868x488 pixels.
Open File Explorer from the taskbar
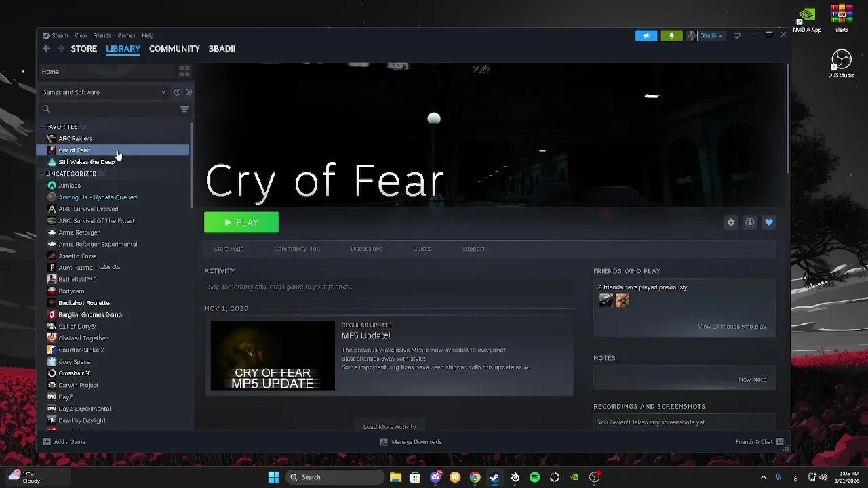pyautogui.click(x=395, y=477)
